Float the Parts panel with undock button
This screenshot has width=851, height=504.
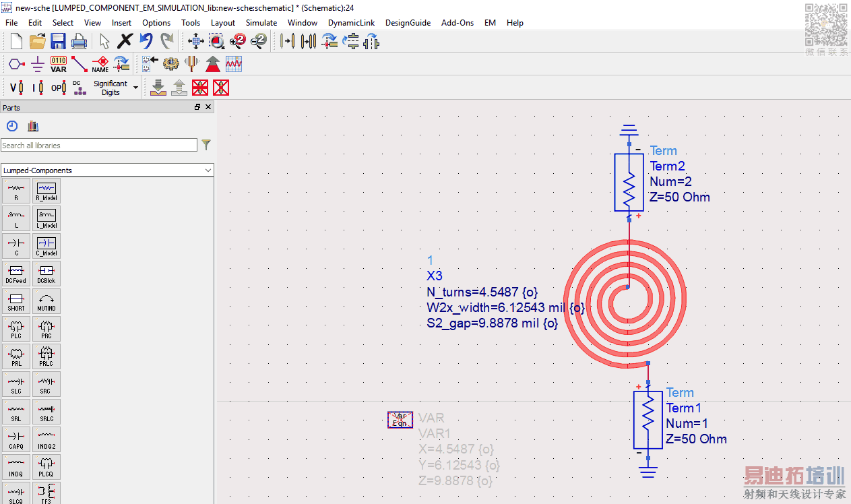click(x=197, y=107)
